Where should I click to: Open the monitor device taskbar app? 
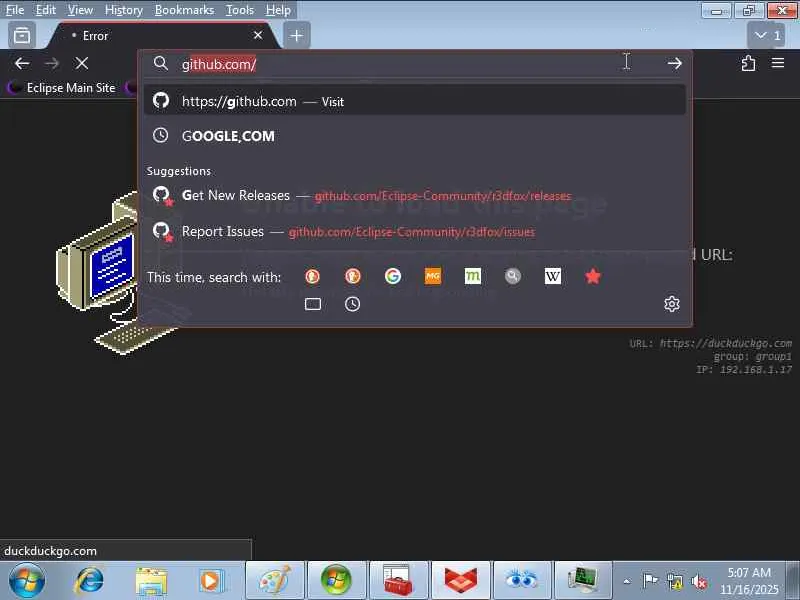tap(583, 581)
